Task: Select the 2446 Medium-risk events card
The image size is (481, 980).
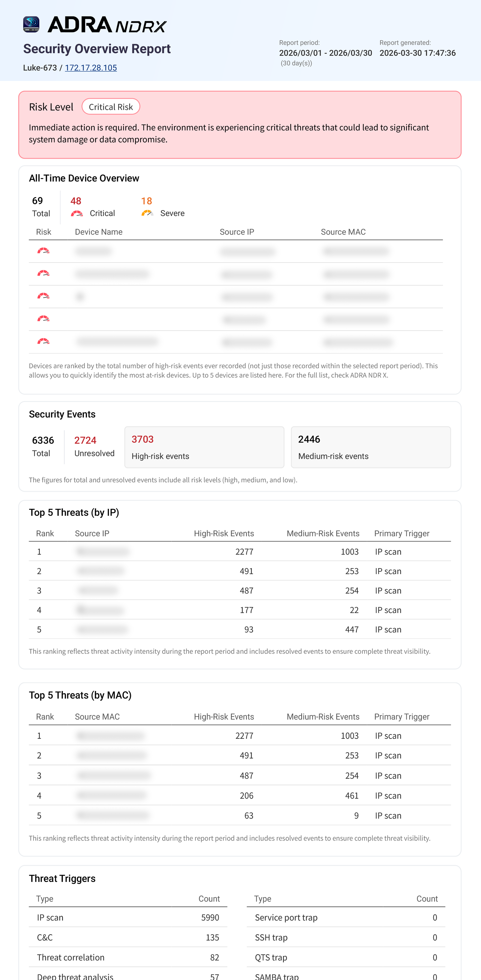Action: click(x=370, y=447)
